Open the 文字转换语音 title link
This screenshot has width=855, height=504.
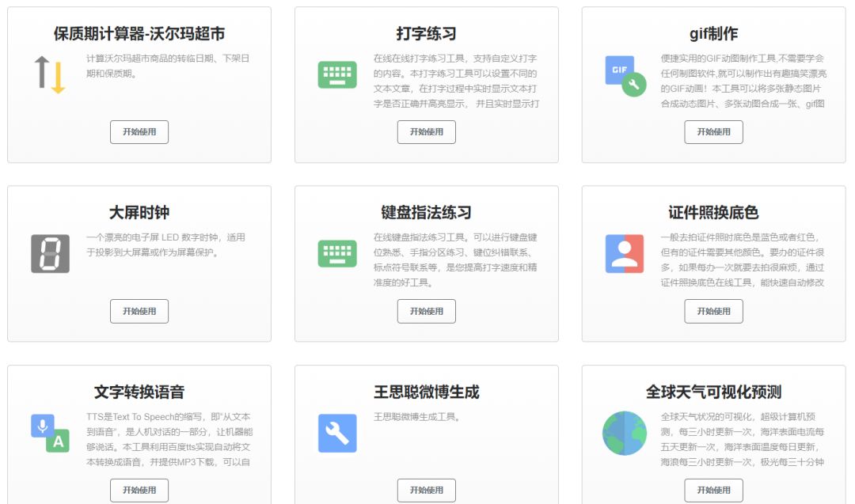tap(139, 392)
